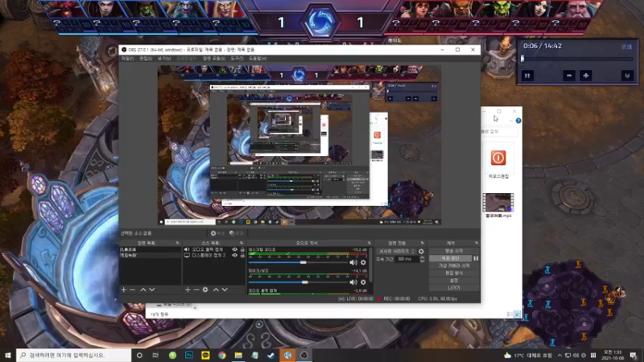Move scene down in scenes list
The width and height of the screenshot is (644, 362).
152,290
